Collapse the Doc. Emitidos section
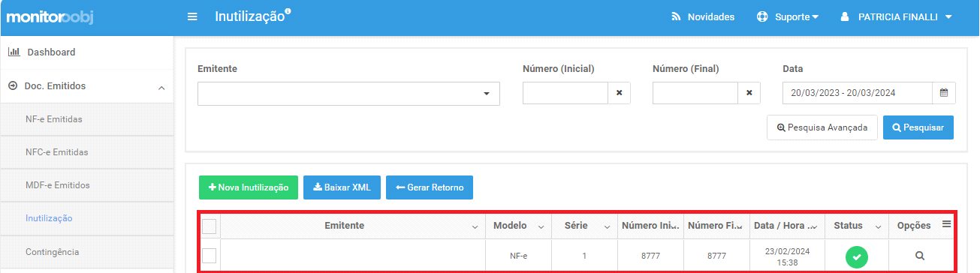 click(86, 86)
